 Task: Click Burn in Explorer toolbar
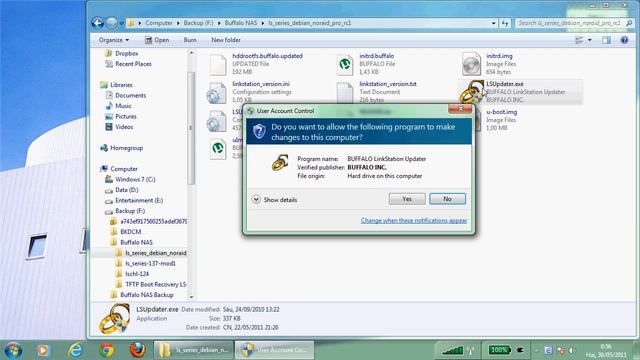pos(190,40)
